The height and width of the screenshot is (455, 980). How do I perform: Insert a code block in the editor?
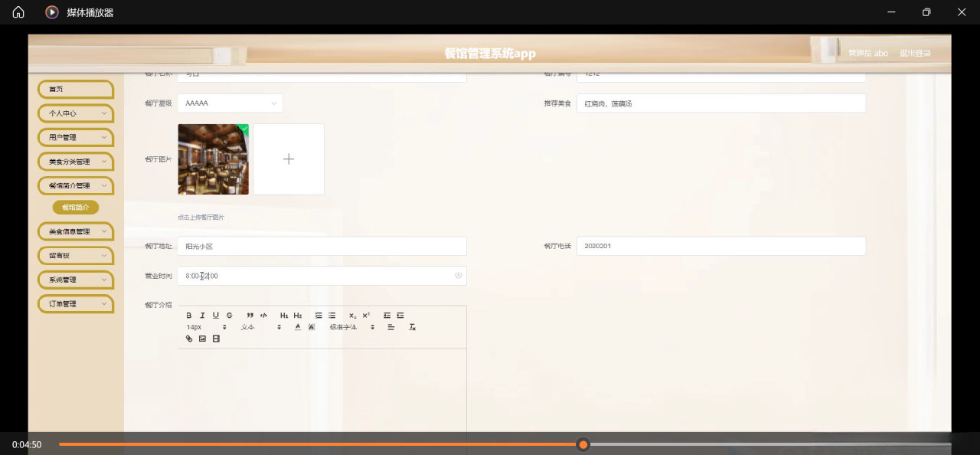(x=263, y=316)
